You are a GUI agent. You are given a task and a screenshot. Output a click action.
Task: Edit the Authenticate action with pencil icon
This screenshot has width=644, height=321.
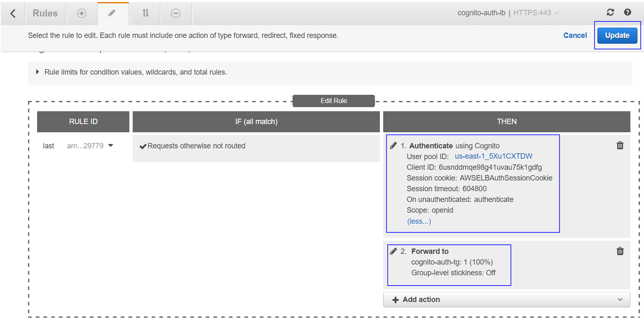[x=393, y=145]
